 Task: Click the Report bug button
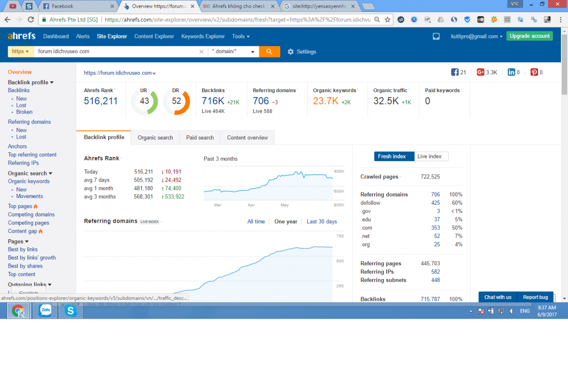(x=535, y=297)
